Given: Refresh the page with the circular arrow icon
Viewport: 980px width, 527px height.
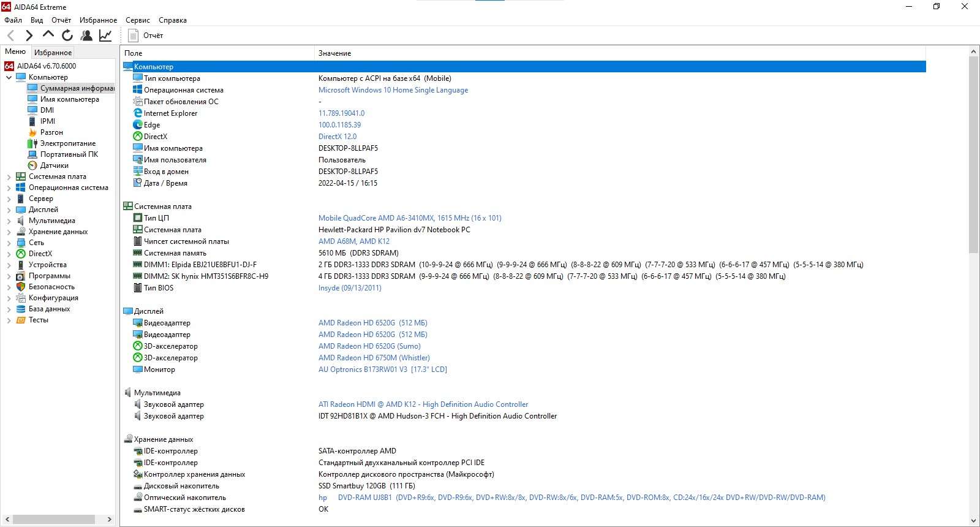Looking at the screenshot, I should [x=67, y=36].
